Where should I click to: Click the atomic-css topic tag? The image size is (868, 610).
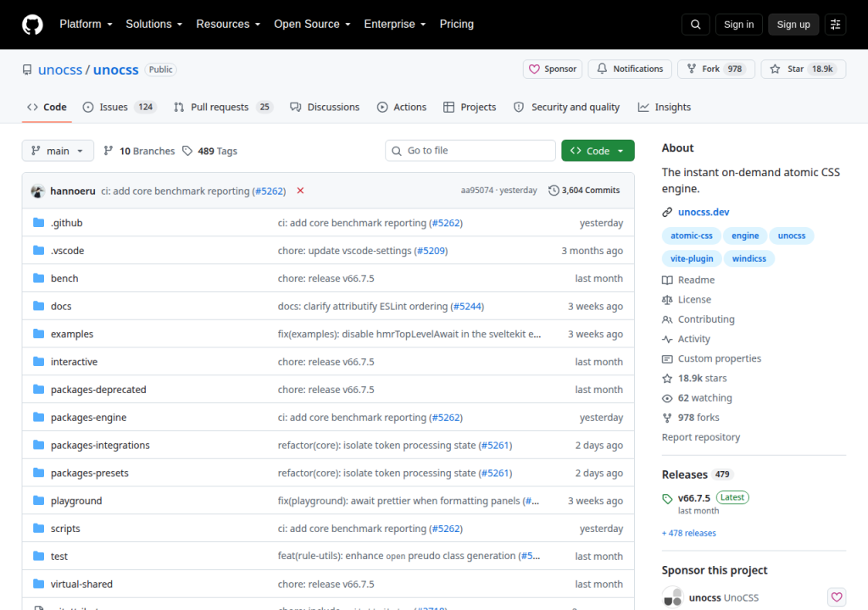(x=692, y=236)
